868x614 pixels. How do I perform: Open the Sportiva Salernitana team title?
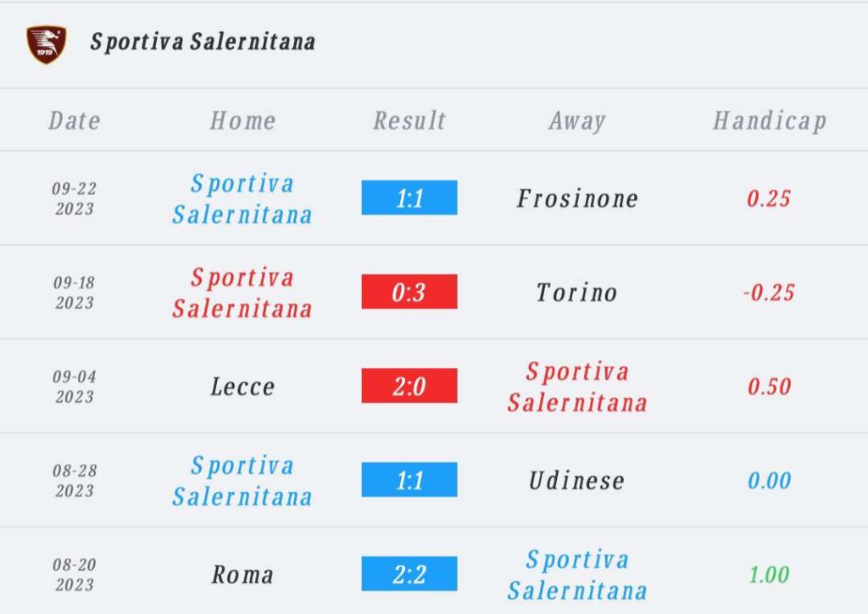[203, 42]
